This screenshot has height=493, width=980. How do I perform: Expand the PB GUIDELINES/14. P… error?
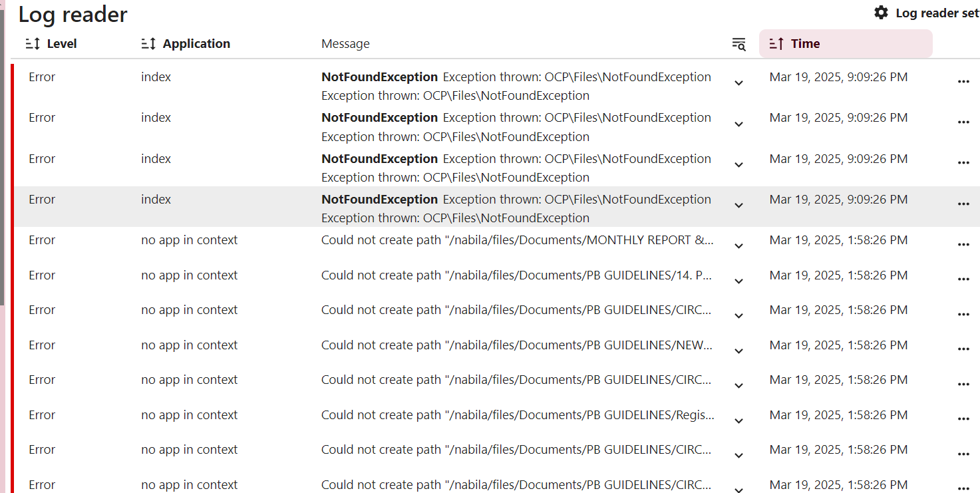coord(738,281)
